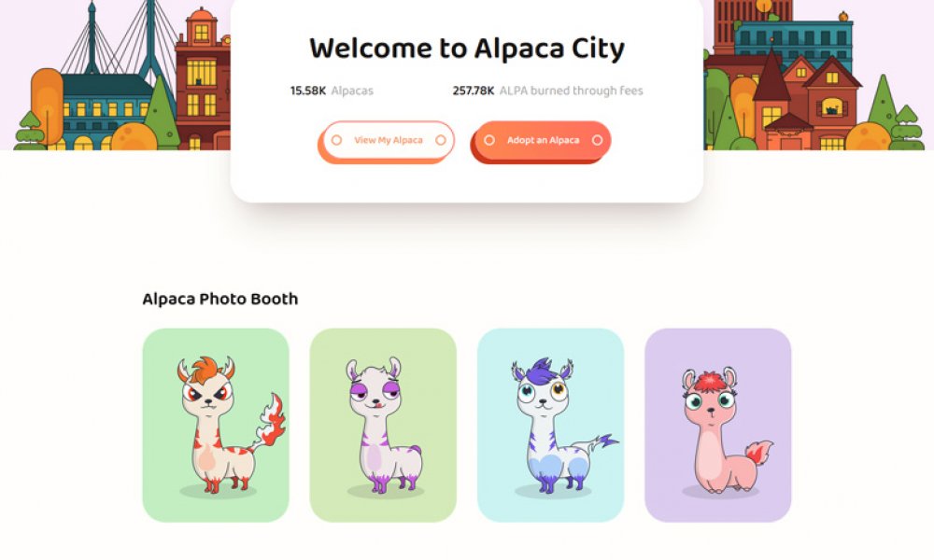Screen dimensions: 934x560
Task: Select the orange fire-tailed alpaca card
Action: tap(216, 425)
